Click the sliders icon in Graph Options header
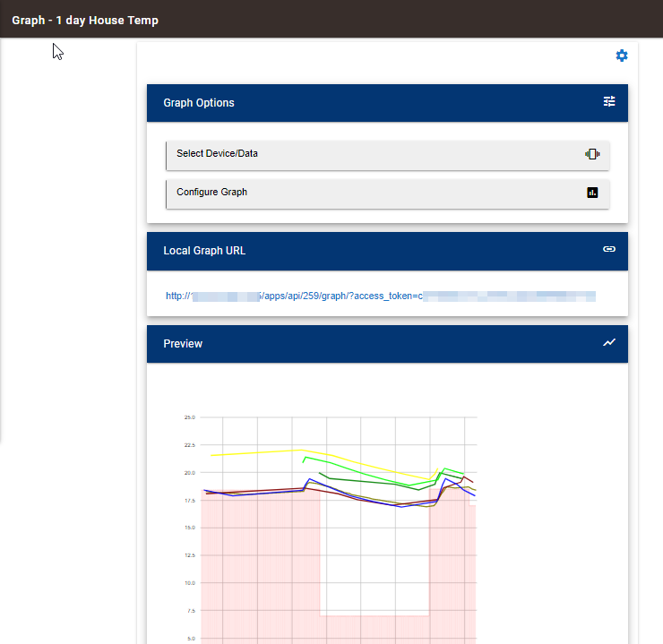The width and height of the screenshot is (663, 644). point(609,102)
